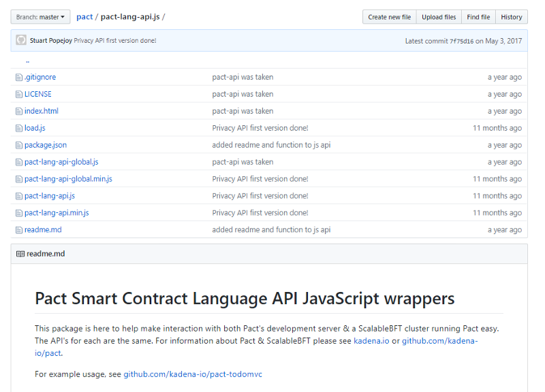Click the file icon next to load.js
This screenshot has width=545, height=392.
(x=19, y=129)
